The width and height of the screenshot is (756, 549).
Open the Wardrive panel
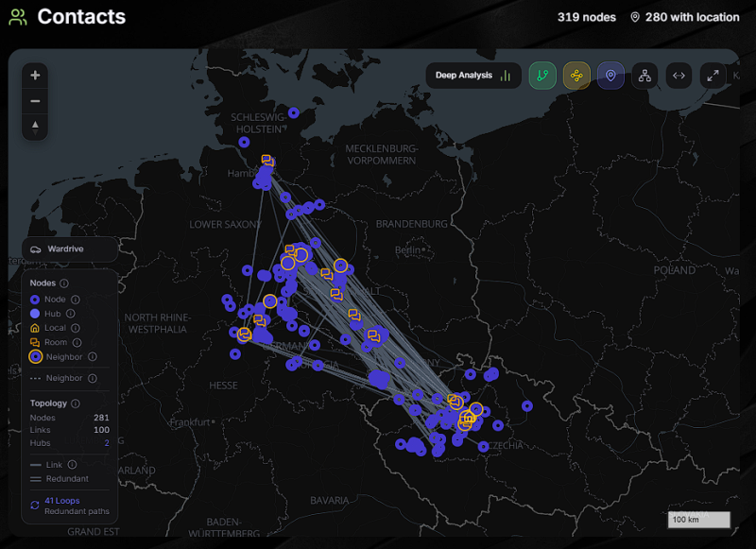pos(70,249)
